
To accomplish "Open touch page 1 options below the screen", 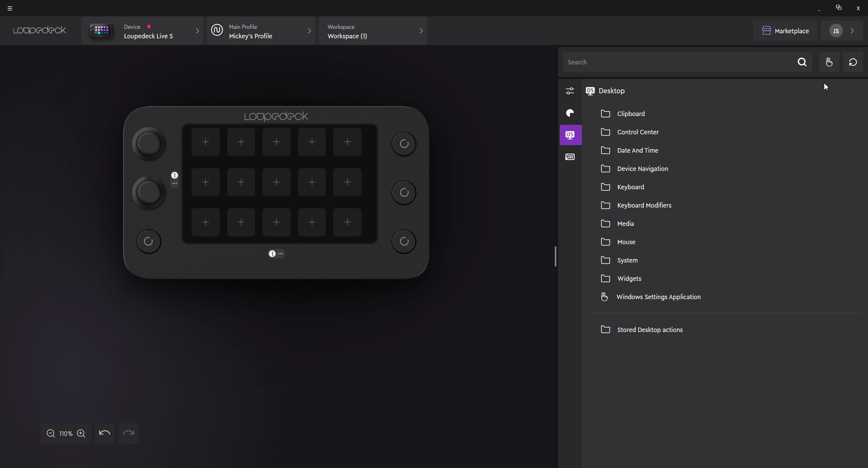I will point(280,254).
